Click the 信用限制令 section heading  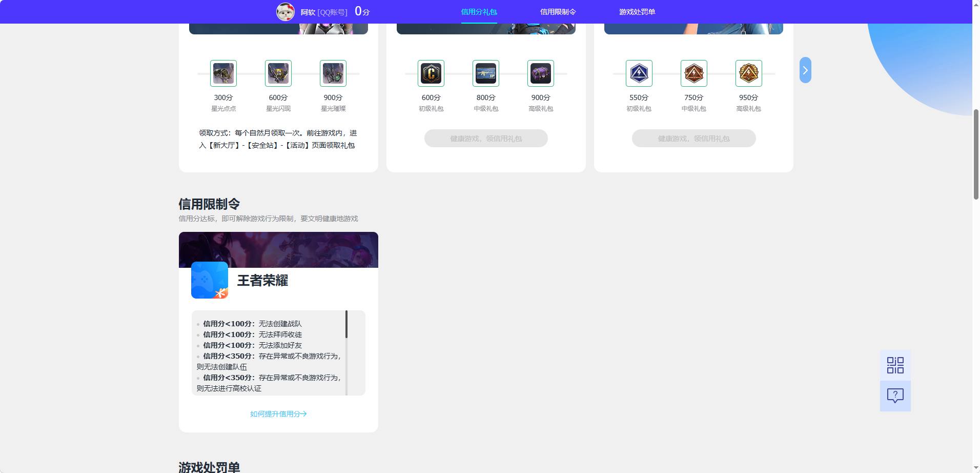(x=209, y=204)
